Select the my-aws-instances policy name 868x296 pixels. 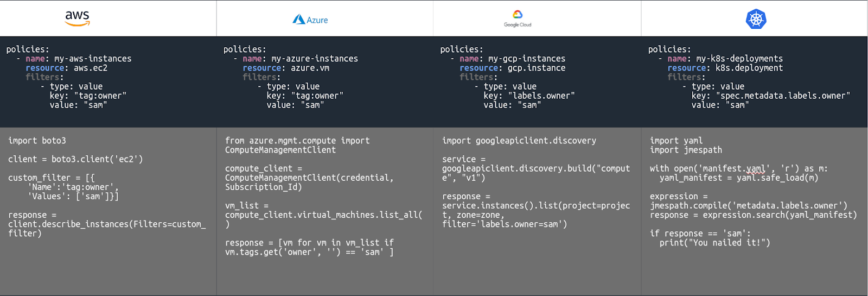coord(92,59)
